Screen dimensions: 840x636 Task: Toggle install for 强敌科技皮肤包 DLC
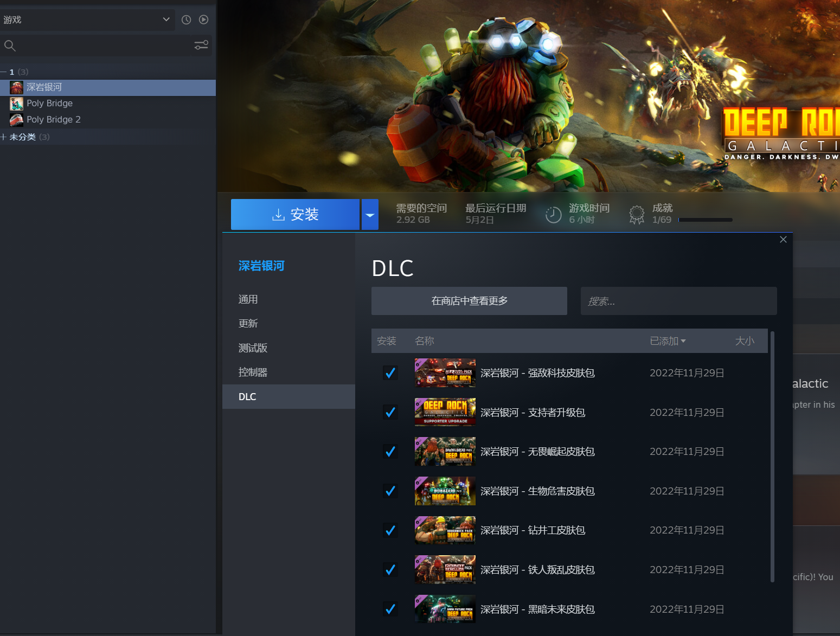pos(390,373)
